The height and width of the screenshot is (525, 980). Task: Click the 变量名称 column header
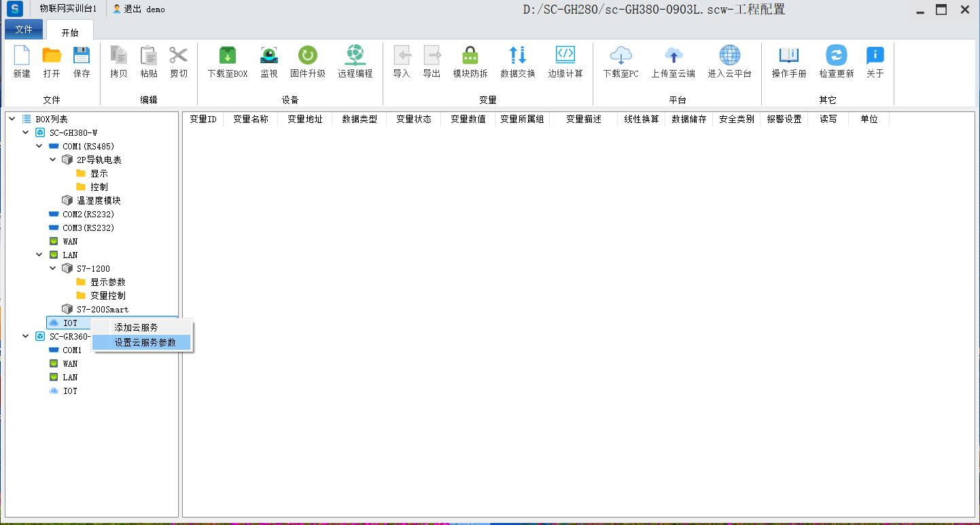[x=250, y=119]
